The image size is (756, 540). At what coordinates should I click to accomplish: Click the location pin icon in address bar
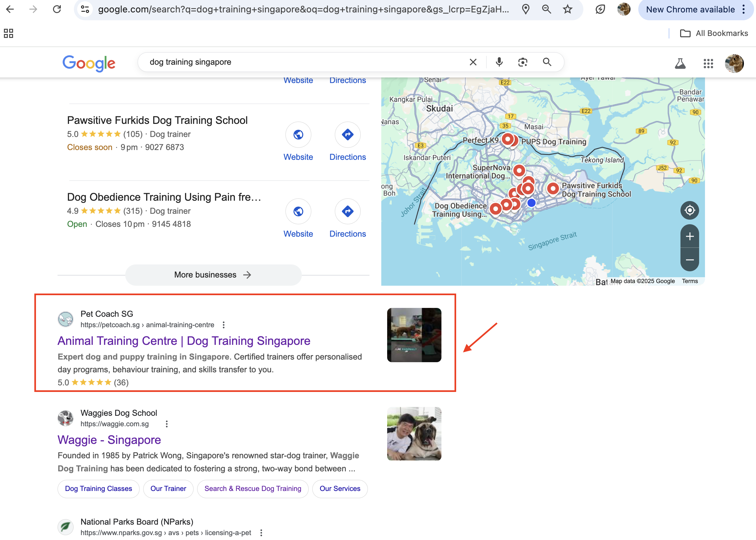526,9
